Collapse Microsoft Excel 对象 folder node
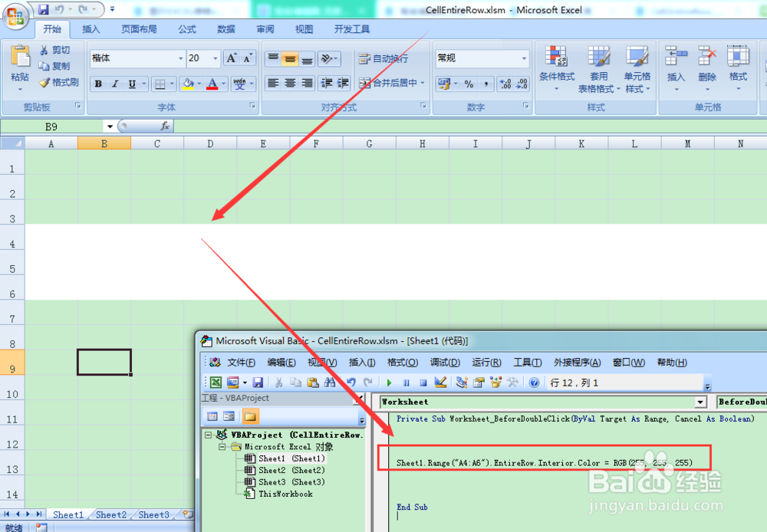767x532 pixels. pyautogui.click(x=222, y=446)
